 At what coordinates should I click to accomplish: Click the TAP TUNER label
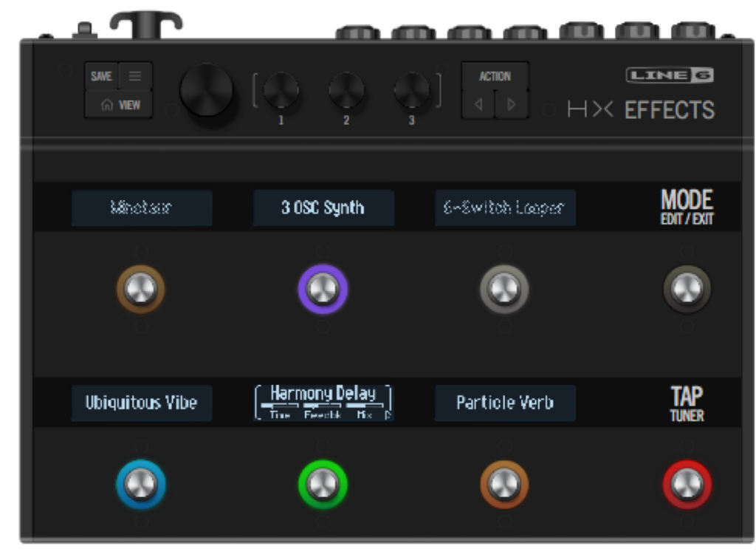click(x=687, y=403)
